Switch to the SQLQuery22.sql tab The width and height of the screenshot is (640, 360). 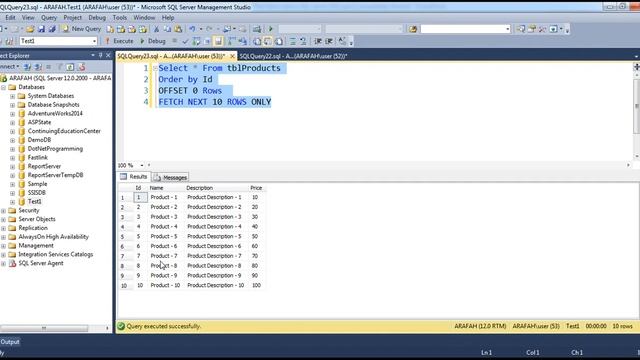point(293,56)
